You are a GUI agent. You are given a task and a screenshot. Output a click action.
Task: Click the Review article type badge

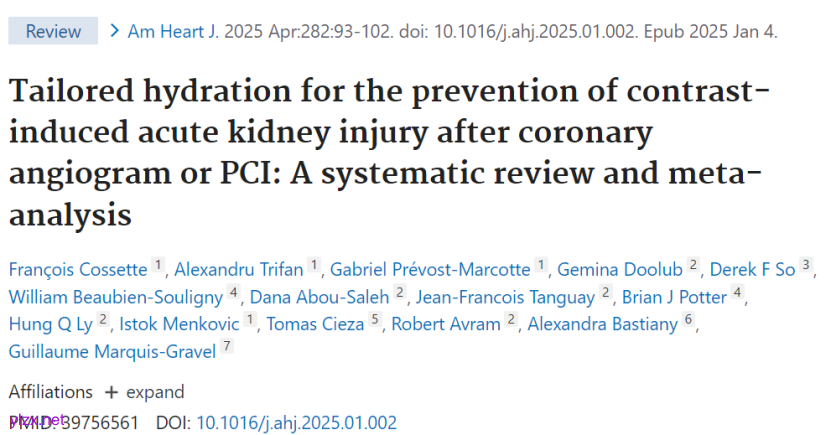[53, 32]
